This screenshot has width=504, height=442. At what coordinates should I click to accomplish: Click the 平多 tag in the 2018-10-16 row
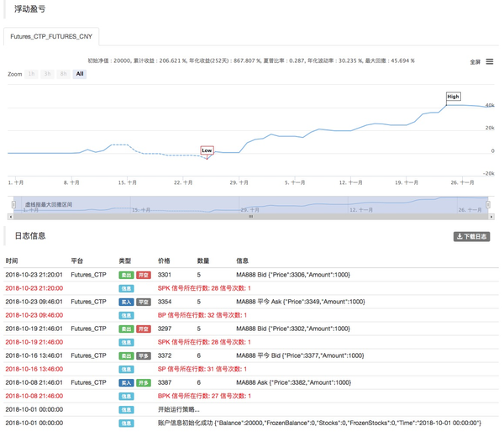(x=144, y=355)
